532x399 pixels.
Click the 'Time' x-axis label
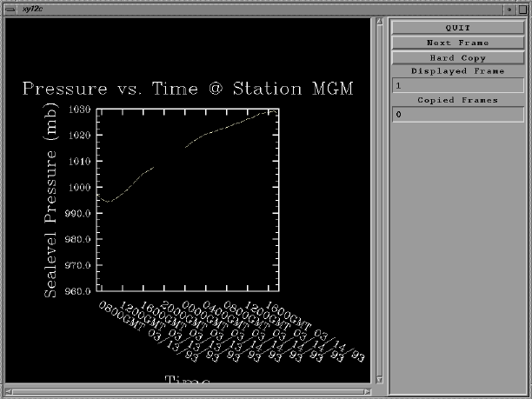(x=190, y=379)
